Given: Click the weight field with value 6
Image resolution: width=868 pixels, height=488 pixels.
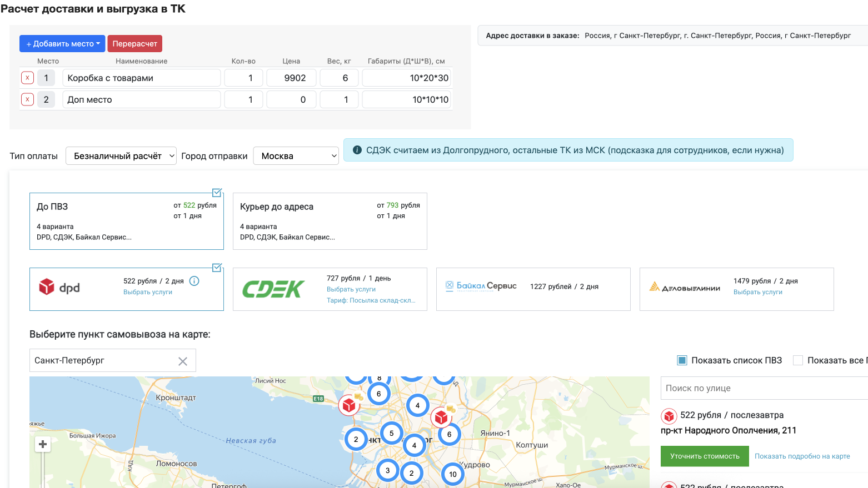Looking at the screenshot, I should [x=339, y=78].
